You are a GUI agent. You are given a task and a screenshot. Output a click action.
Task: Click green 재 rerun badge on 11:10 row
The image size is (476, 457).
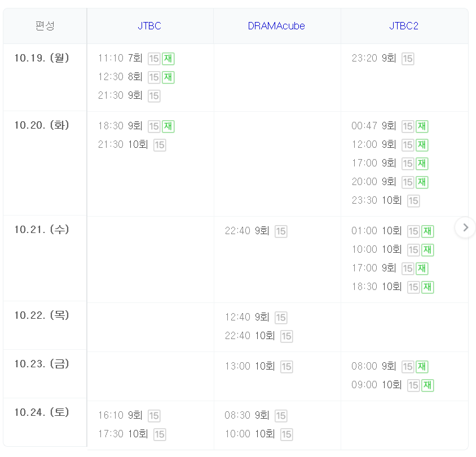point(168,58)
